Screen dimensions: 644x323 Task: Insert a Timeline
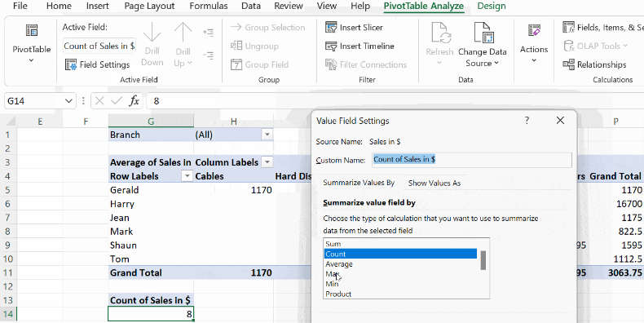[x=359, y=46]
